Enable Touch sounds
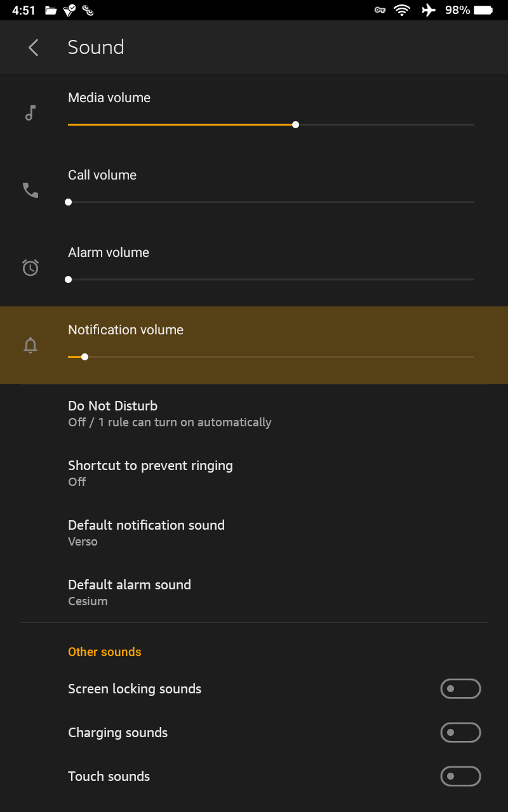Screen dimensions: 508x812 pyautogui.click(x=460, y=776)
